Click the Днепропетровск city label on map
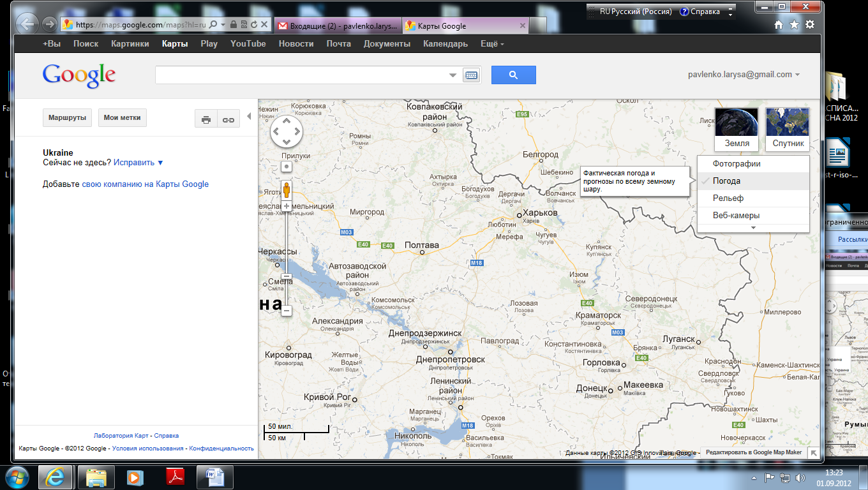Screen dimensions: 868x490 tap(451, 359)
